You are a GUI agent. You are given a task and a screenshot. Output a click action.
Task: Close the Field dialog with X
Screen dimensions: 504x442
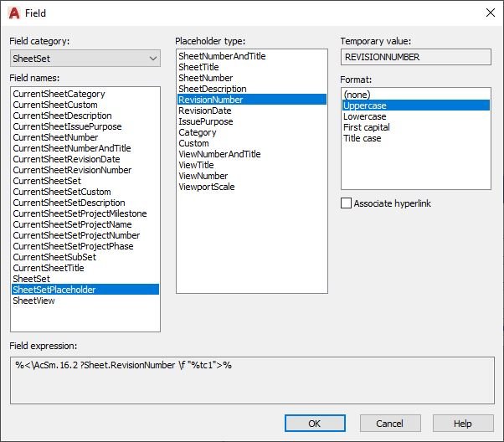tap(490, 13)
